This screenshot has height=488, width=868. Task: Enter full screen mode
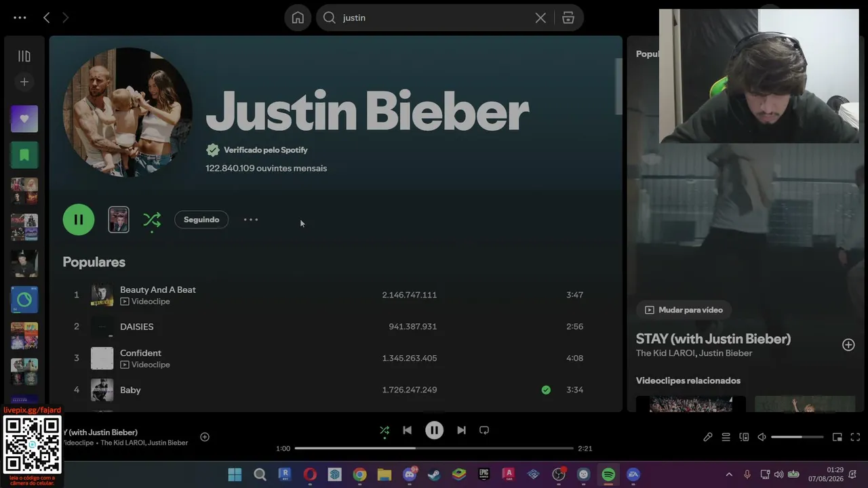click(855, 437)
